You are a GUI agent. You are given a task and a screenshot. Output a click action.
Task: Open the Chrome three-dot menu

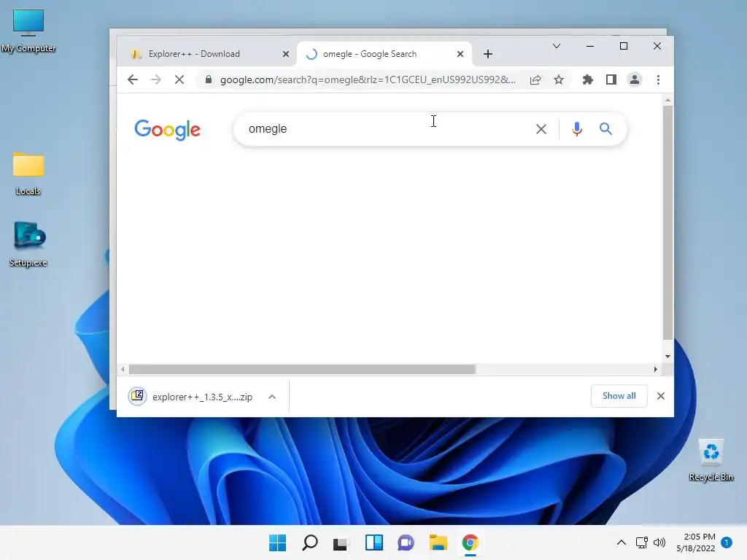[x=658, y=79]
